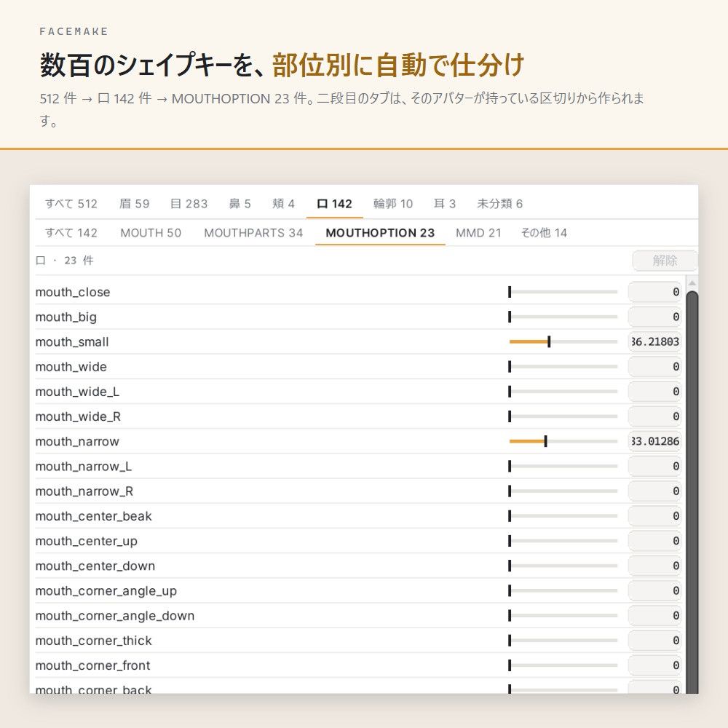Click the mouth_close slider track
Screen dimensions: 728x728
[563, 292]
